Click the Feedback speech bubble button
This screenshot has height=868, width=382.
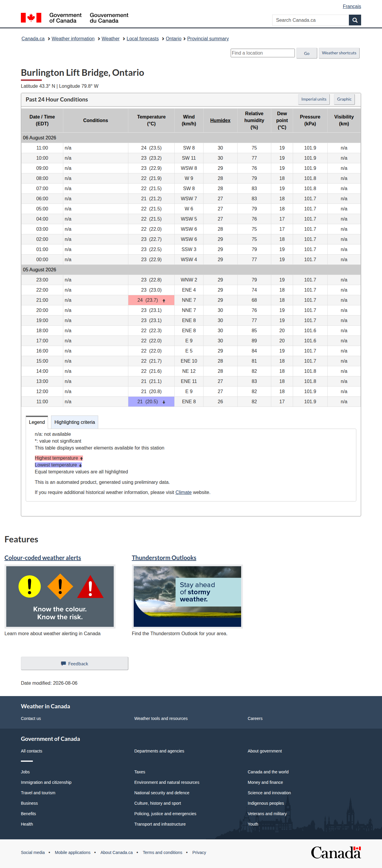[x=74, y=664]
